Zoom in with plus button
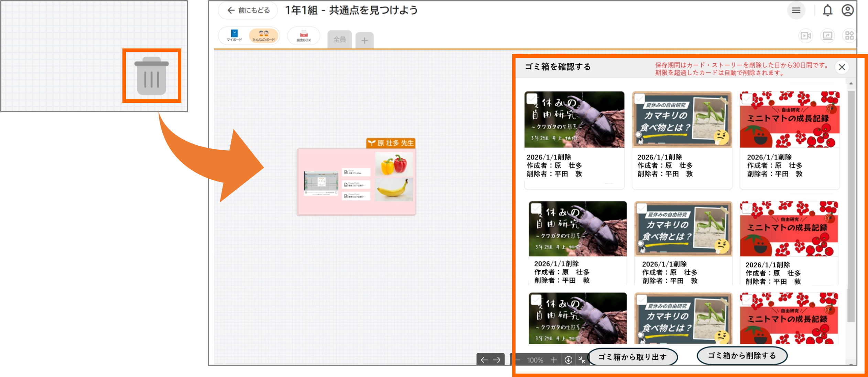 pos(554,360)
